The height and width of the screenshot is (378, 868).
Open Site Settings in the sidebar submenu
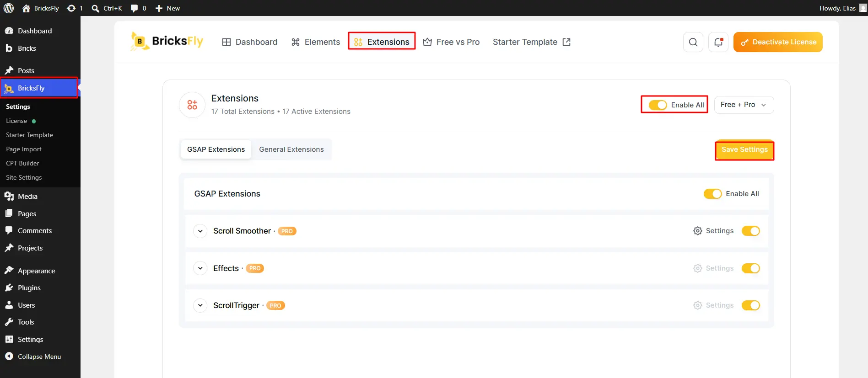[24, 177]
